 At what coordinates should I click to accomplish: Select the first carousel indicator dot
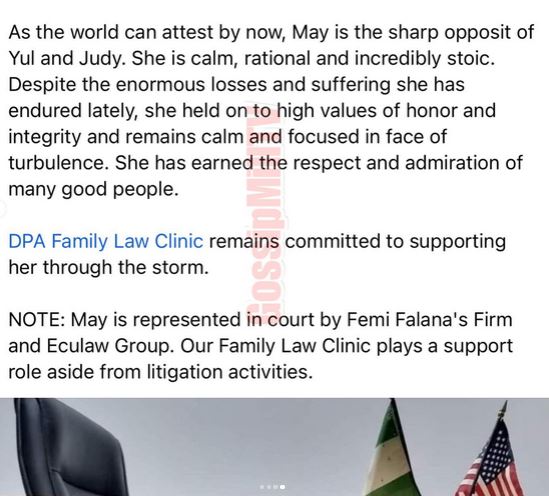tap(262, 487)
